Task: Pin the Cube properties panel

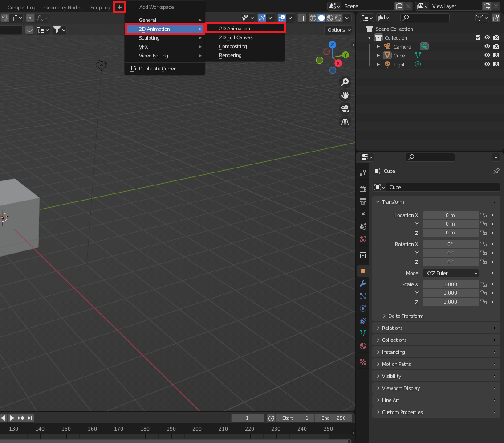Action: pos(496,171)
